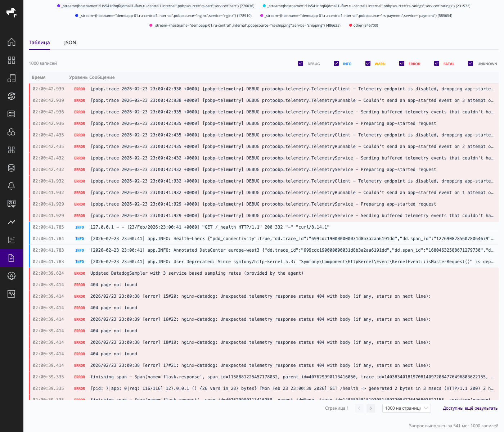This screenshot has width=504, height=432.
Task: Open the '1000 на странице' page size dropdown
Action: pos(406,408)
